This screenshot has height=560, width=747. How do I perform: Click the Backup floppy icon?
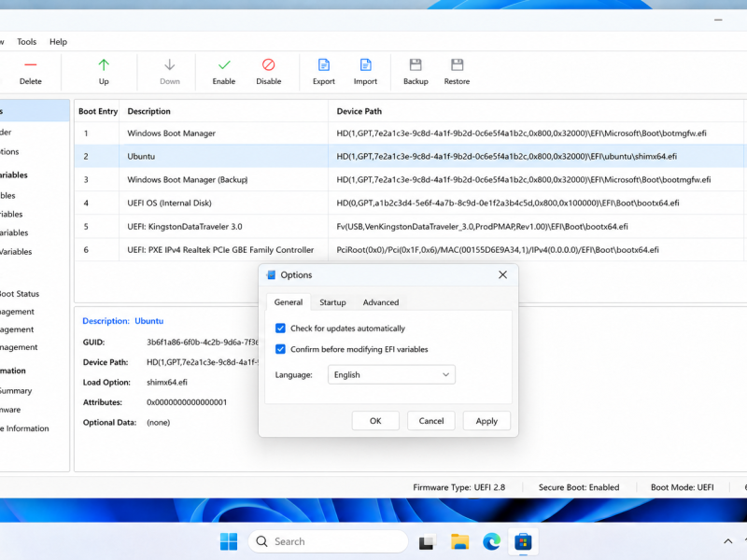[416, 64]
